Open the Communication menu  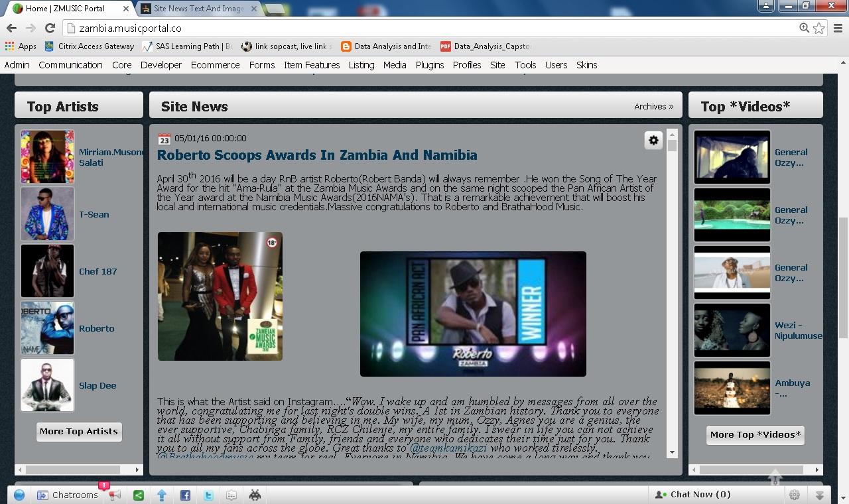[70, 65]
